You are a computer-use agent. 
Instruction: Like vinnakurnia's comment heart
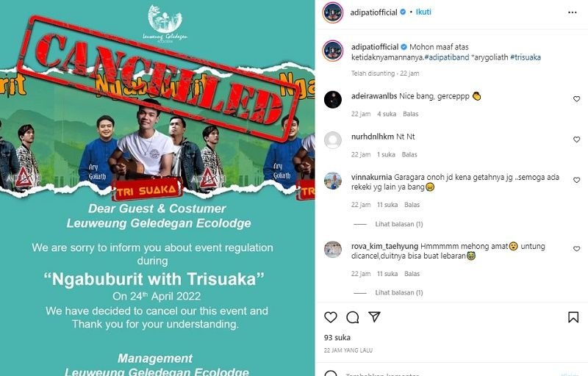click(x=577, y=180)
